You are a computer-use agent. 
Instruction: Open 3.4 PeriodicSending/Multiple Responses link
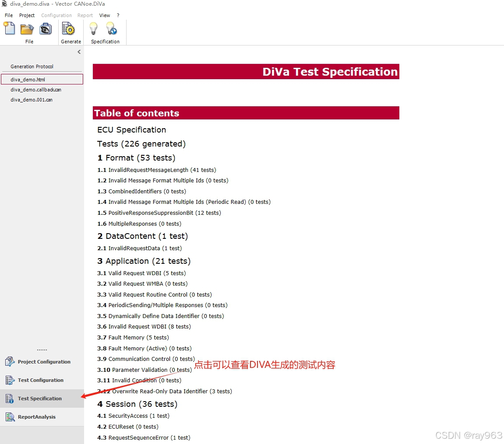pyautogui.click(x=162, y=305)
